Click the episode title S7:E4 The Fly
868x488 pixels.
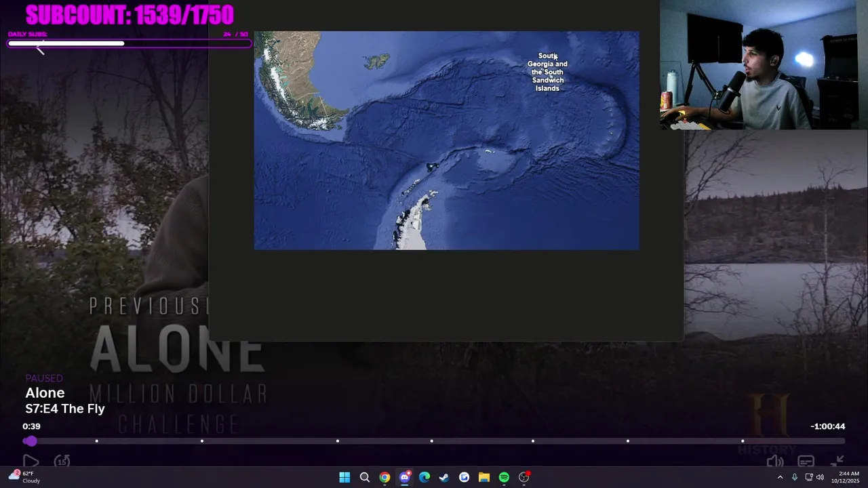65,409
